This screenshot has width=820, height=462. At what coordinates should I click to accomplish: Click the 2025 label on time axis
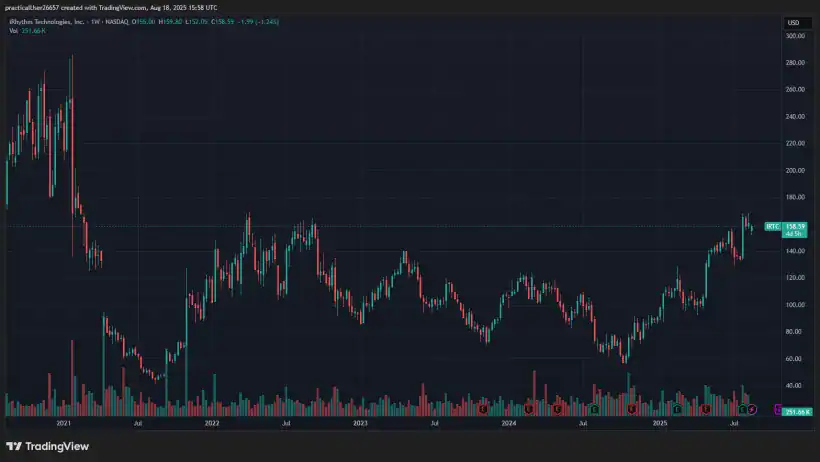(x=660, y=424)
